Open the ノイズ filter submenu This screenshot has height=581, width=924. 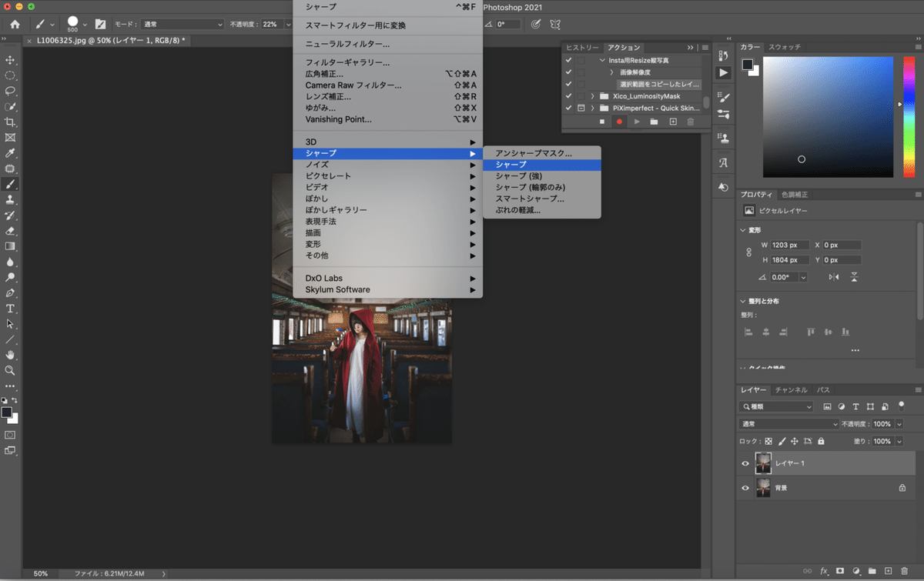tap(388, 165)
